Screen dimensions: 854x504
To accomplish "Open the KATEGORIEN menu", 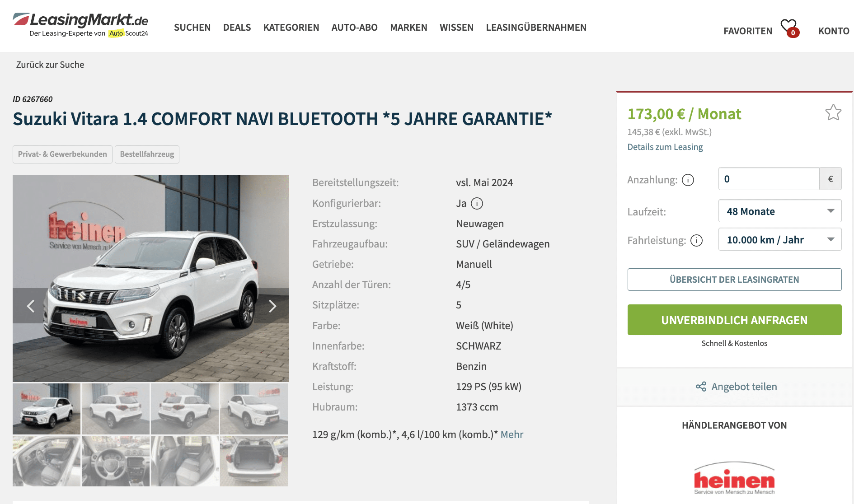I will click(291, 28).
